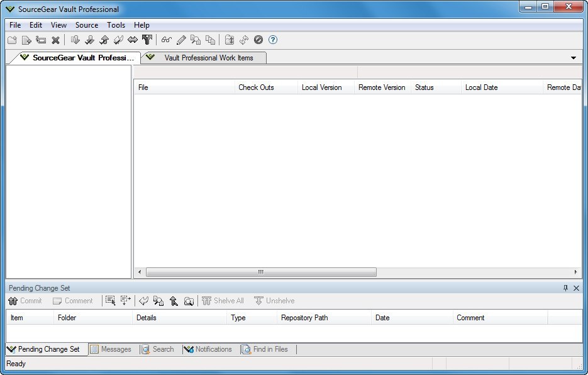This screenshot has height=375, width=588.
Task: Sort pending changes by Repository Path column
Action: pos(325,318)
